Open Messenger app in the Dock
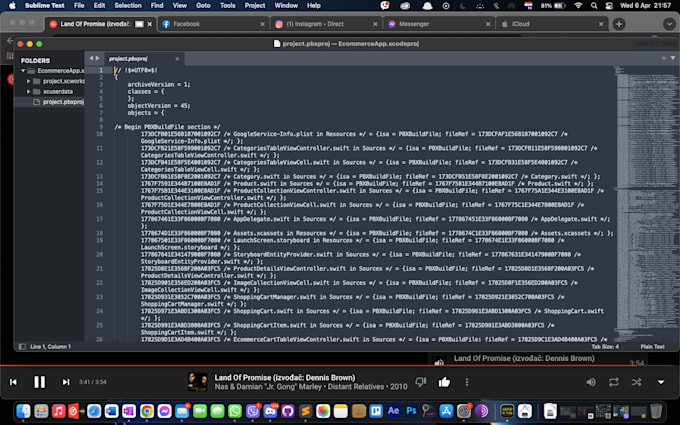Viewport: 680px width, 425px height. tap(164, 411)
